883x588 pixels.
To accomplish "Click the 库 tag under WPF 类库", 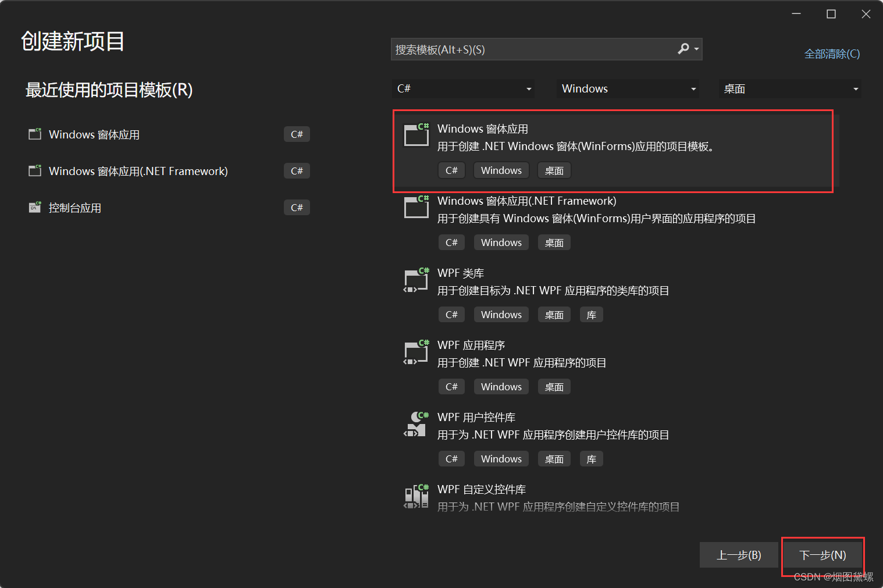I will 592,315.
